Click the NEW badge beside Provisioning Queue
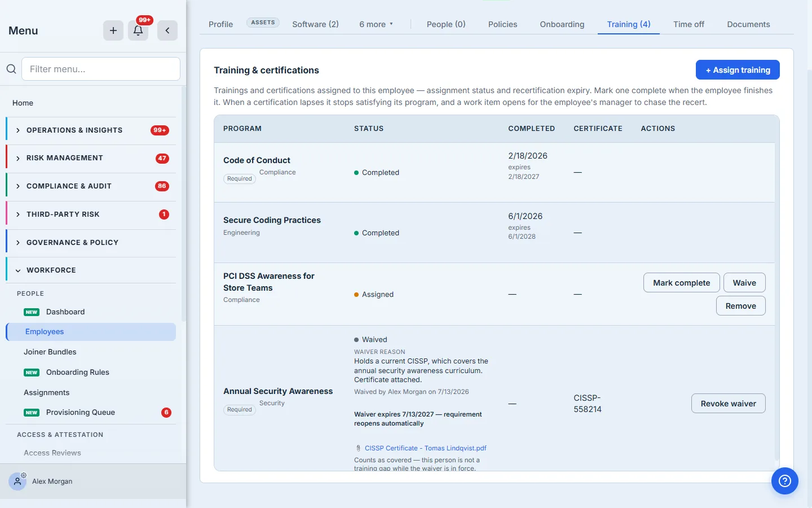The image size is (812, 508). [x=32, y=413]
